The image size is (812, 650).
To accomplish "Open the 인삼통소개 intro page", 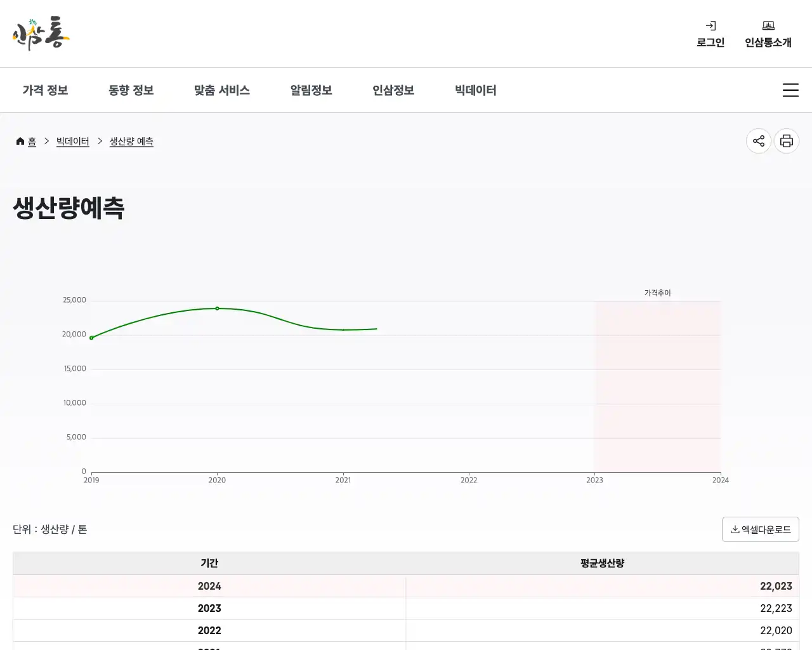I will click(768, 34).
